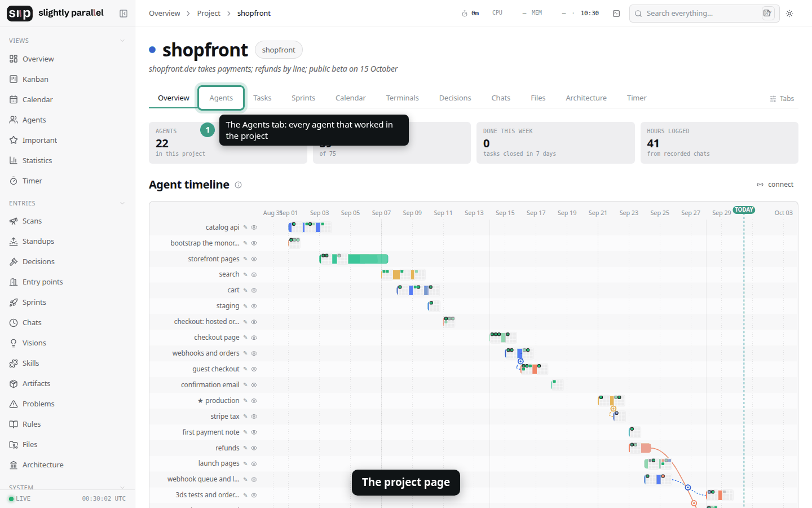Image resolution: width=812 pixels, height=508 pixels.
Task: Click the TODAY timeline marker
Action: pos(744,210)
